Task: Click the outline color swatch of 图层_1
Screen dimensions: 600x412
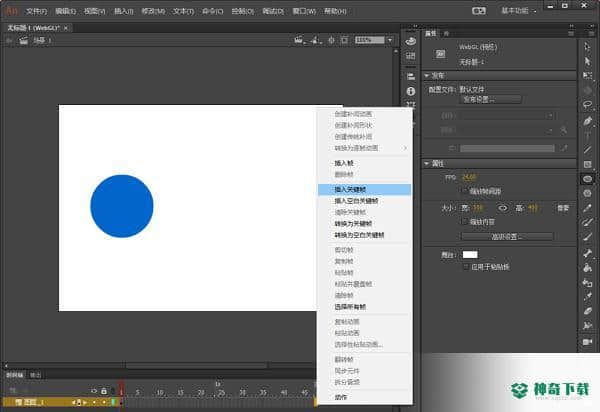Action: coord(113,402)
